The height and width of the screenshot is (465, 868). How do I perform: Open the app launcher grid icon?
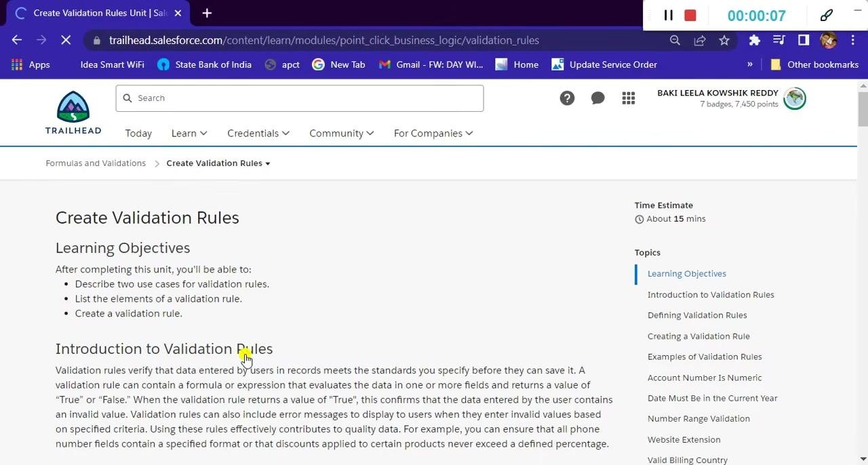tap(629, 98)
